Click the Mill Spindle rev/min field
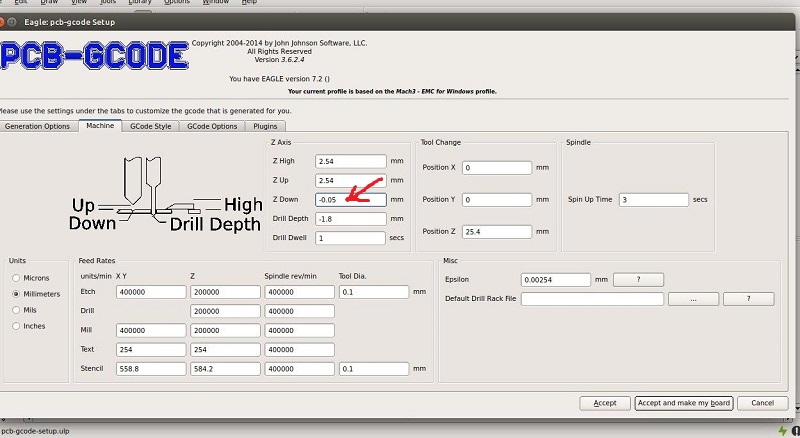This screenshot has height=438, width=800. (x=299, y=330)
